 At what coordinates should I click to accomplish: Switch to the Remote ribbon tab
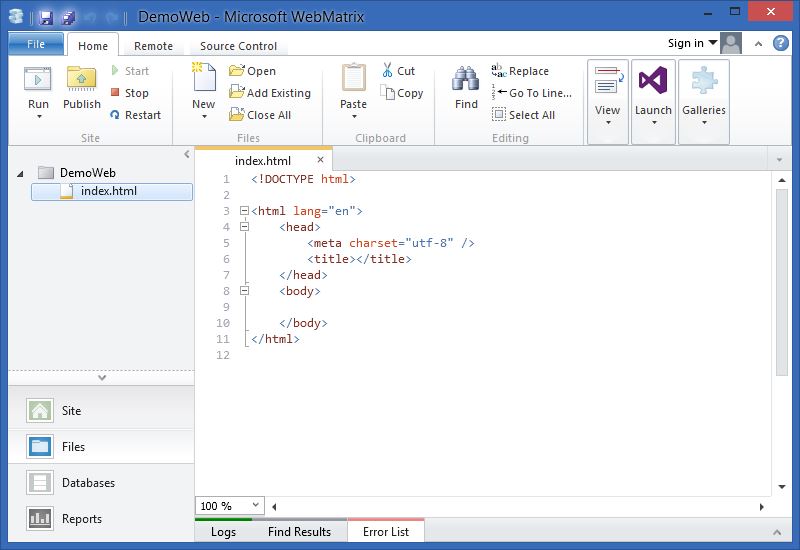click(153, 46)
